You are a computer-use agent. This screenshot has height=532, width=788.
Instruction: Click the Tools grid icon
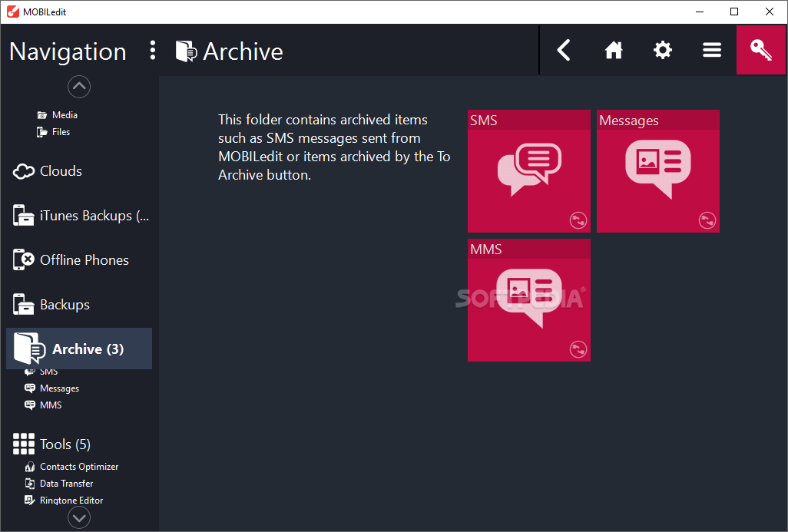pyautogui.click(x=24, y=444)
